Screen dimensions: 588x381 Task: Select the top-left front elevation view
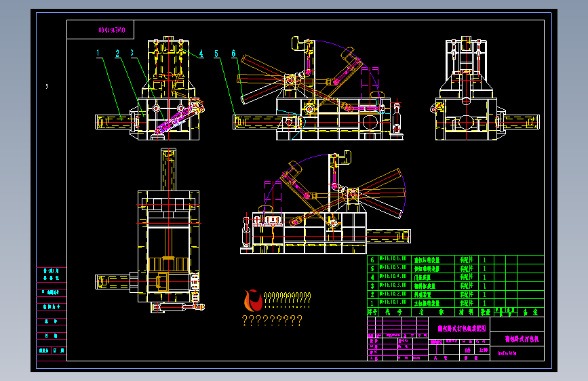click(x=150, y=89)
